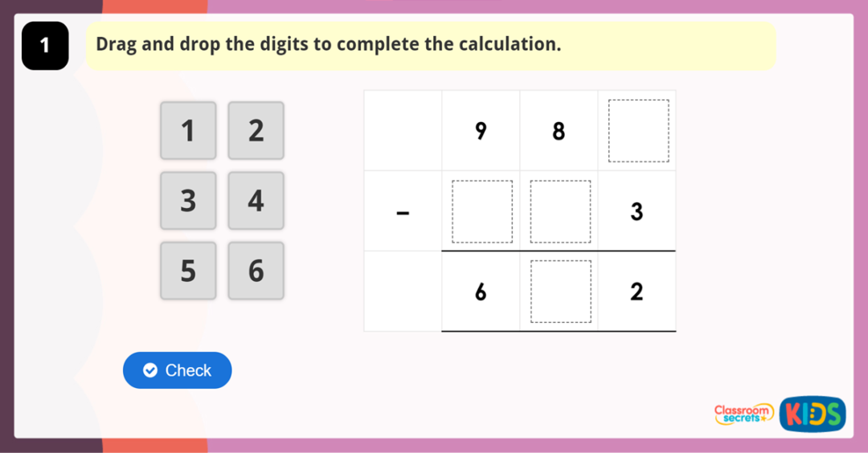
Task: Select the empty box after 9 8
Action: click(638, 131)
